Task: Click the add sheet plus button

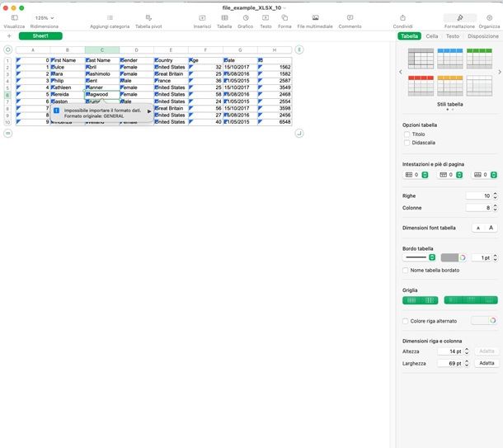Action: pyautogui.click(x=8, y=36)
